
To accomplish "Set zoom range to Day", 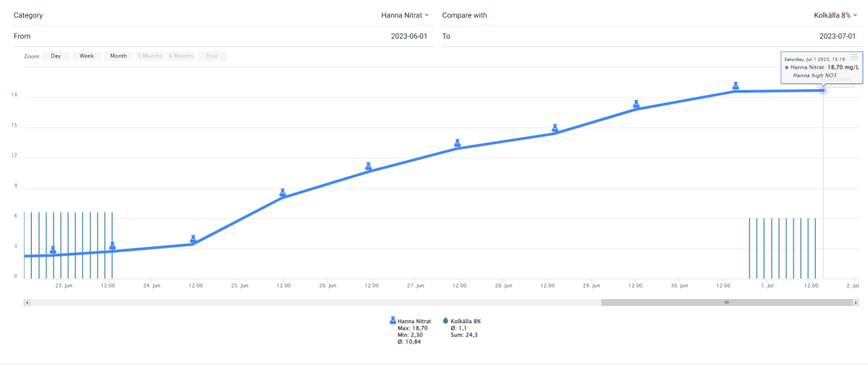I will pyautogui.click(x=56, y=56).
